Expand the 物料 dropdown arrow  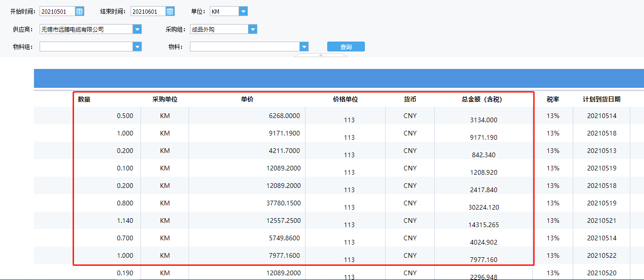pos(304,47)
